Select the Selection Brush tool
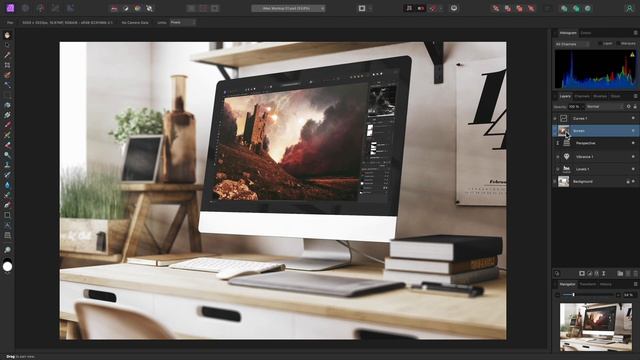 pos(7,75)
